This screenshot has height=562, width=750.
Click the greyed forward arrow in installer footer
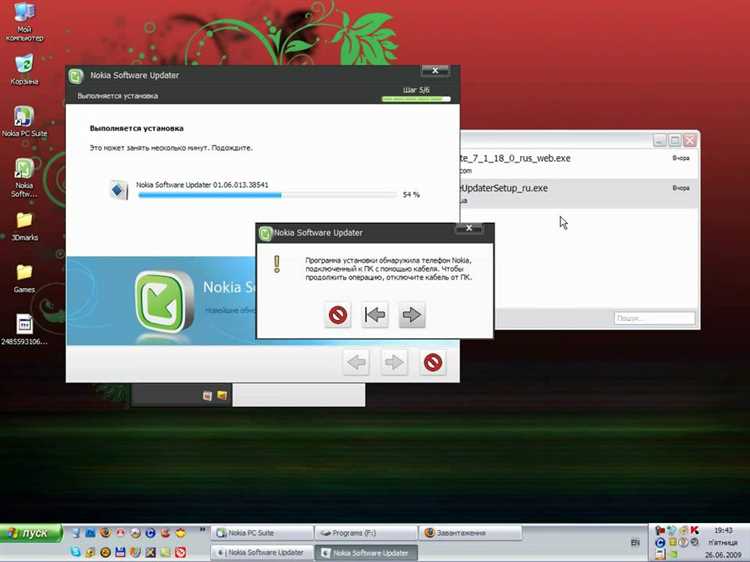(x=394, y=362)
